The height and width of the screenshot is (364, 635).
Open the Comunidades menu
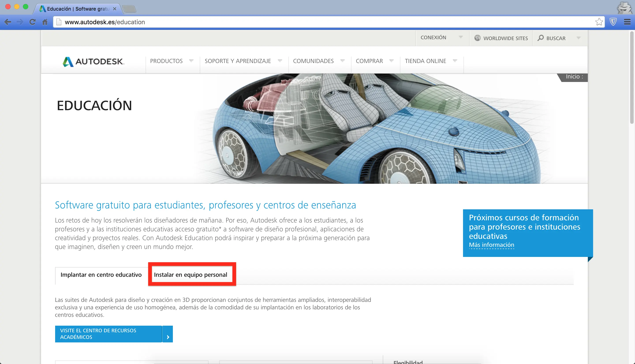(x=313, y=61)
